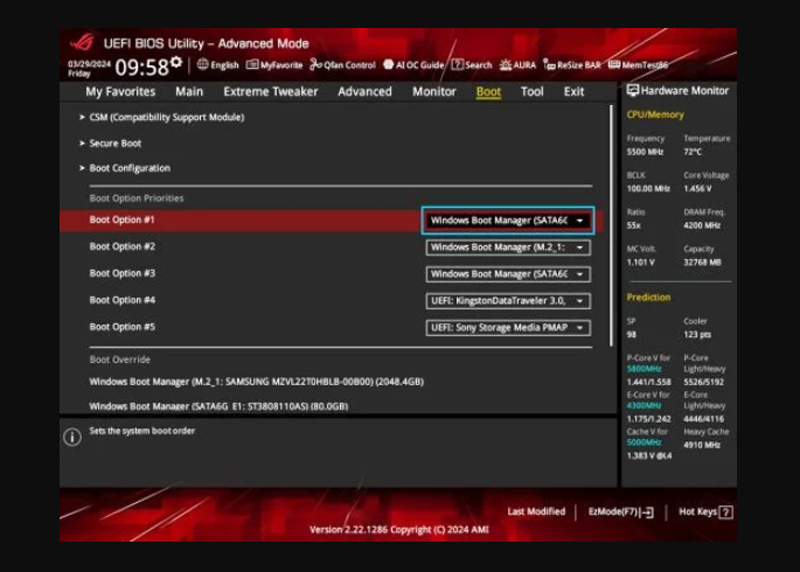Open ReSize BAR setting

pos(572,65)
